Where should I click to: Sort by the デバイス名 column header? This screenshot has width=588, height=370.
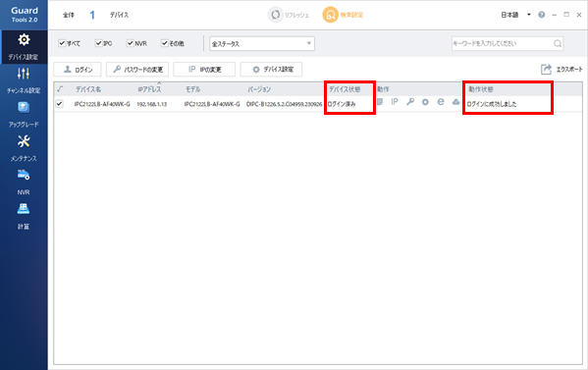click(88, 89)
